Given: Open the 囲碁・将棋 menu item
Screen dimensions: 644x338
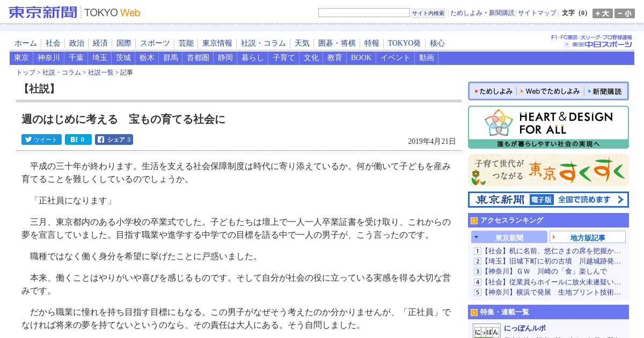Looking at the screenshot, I should click(337, 43).
